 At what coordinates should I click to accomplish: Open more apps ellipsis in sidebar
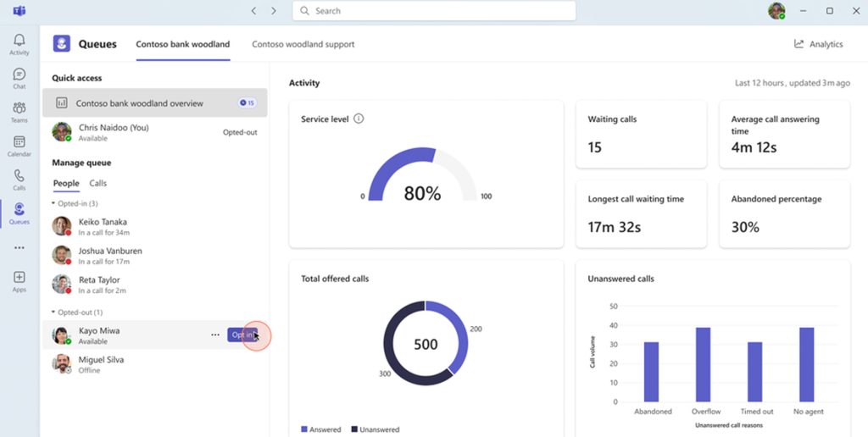(19, 248)
